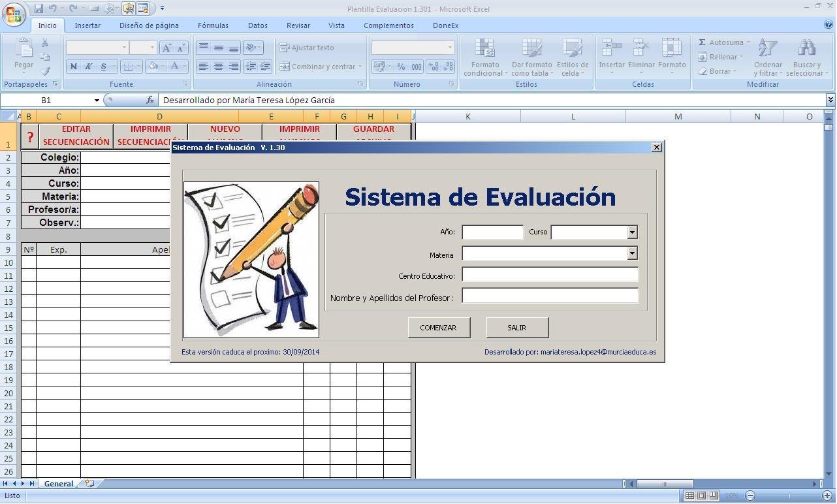The width and height of the screenshot is (837, 504).
Task: Click the Redo arrow icon
Action: pyautogui.click(x=73, y=8)
